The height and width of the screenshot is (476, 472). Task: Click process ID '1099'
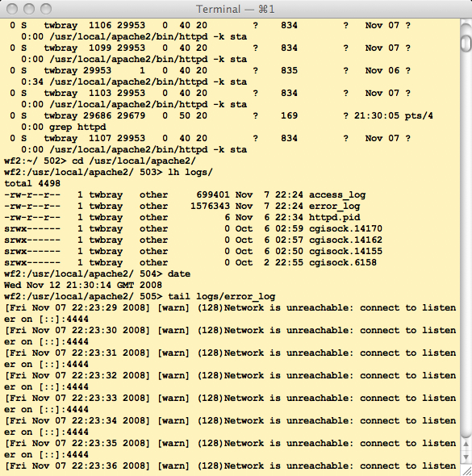point(100,48)
